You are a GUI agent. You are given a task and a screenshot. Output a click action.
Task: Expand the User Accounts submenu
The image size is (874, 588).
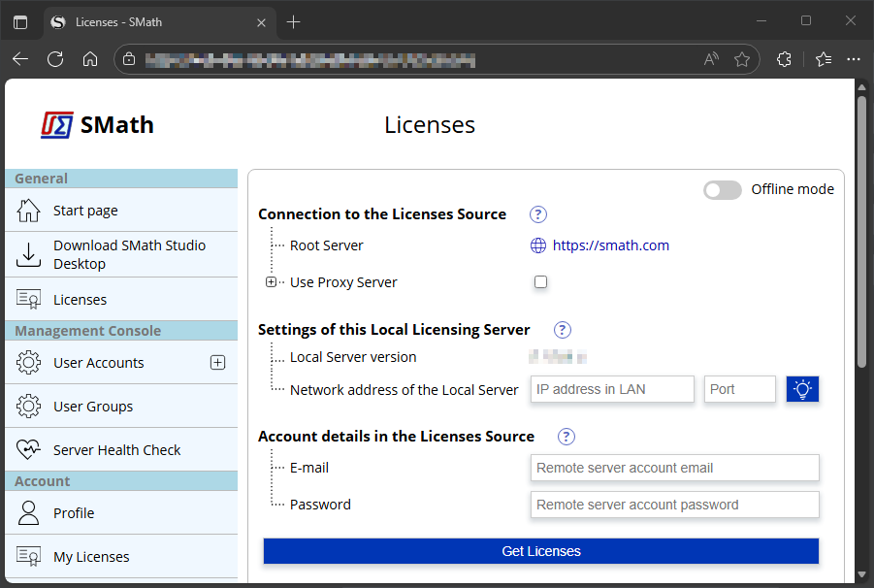point(217,363)
